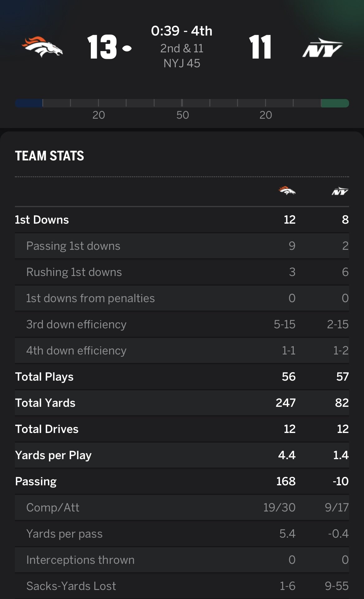Tap the New York Jets logo in scoreboard
The height and width of the screenshot is (599, 364).
tap(322, 48)
